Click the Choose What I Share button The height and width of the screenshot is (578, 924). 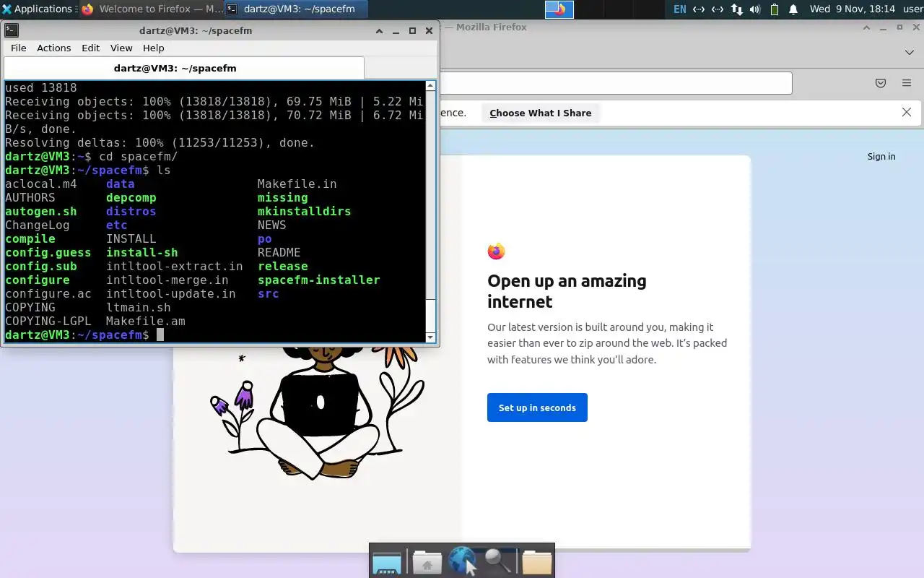click(x=540, y=113)
